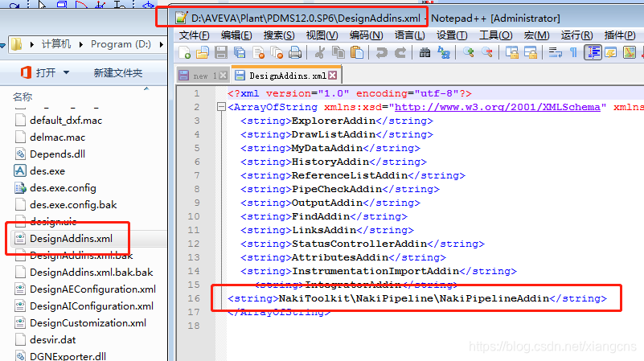Click the Cut scissors toolbar icon
The width and height of the screenshot is (644, 361).
(x=319, y=53)
